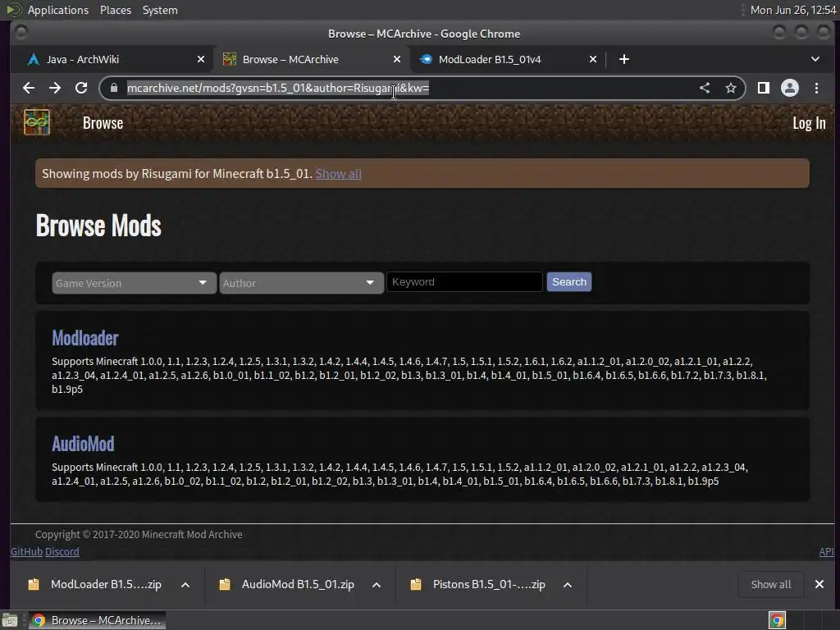840x630 pixels.
Task: Reload the MCArchive page
Action: click(81, 88)
